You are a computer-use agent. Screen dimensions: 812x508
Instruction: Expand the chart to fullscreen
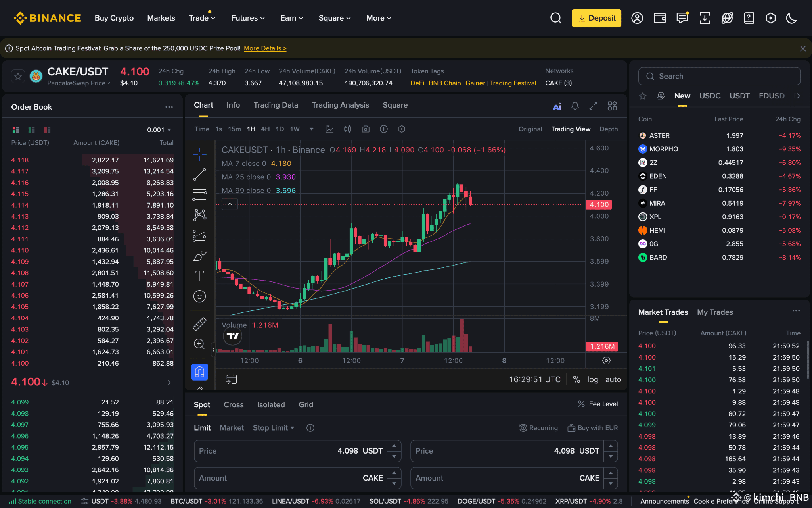[x=593, y=106]
